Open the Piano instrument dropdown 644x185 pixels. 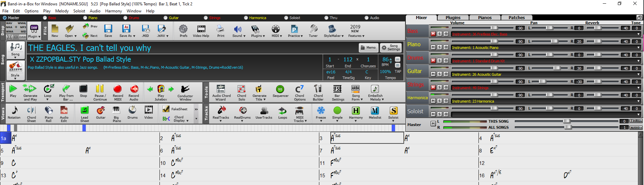[638, 48]
